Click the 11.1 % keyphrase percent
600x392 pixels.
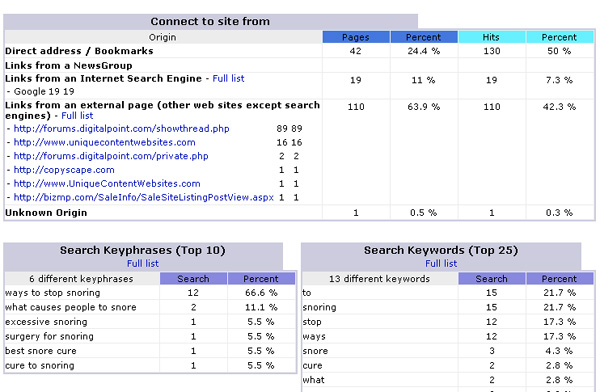(261, 307)
